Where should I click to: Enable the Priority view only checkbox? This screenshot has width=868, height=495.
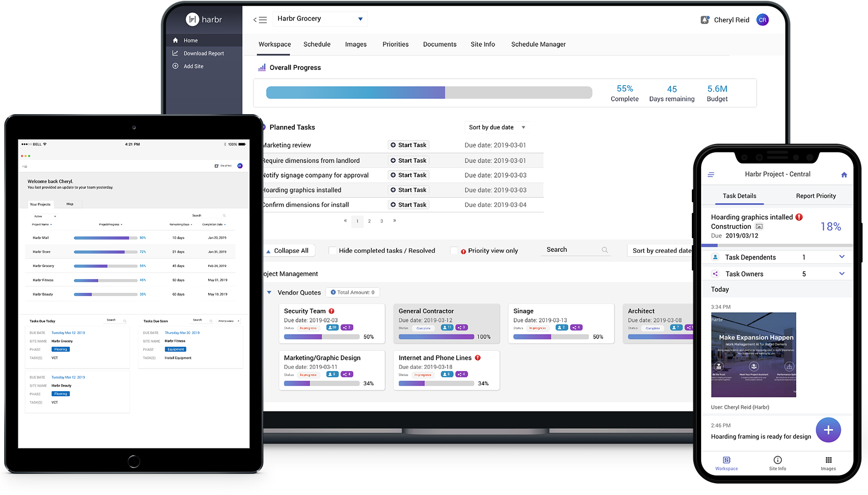click(454, 250)
